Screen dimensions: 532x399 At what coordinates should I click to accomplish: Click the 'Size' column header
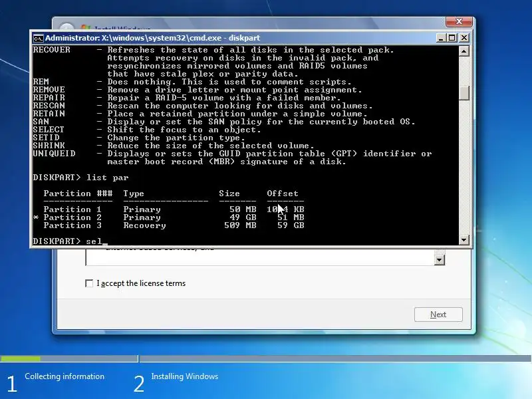[x=229, y=194]
